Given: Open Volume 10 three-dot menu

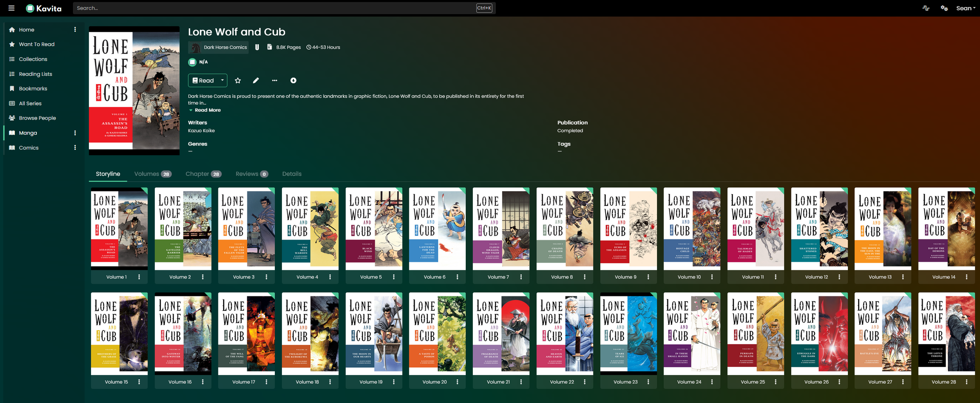Looking at the screenshot, I should tap(712, 277).
